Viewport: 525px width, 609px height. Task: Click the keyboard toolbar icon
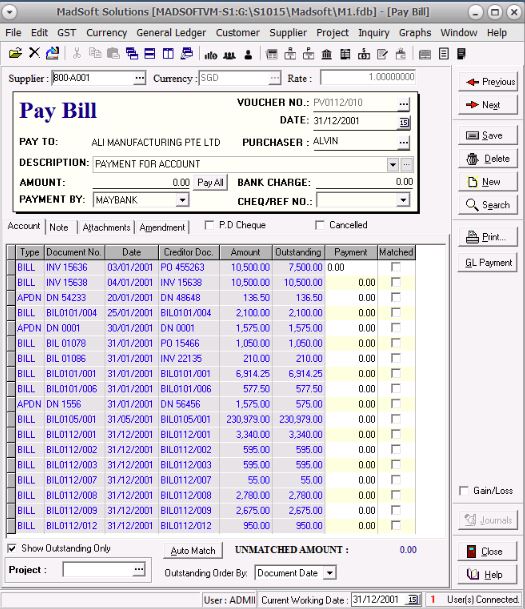425,54
